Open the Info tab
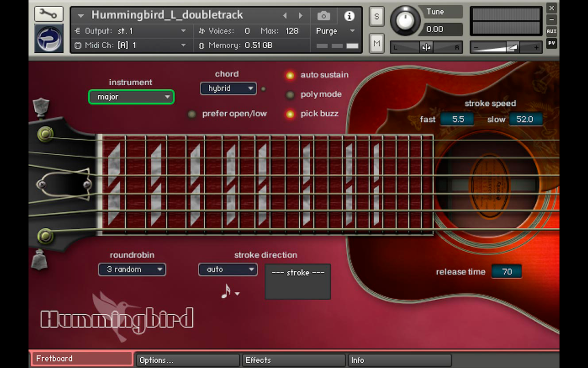The height and width of the screenshot is (368, 588). tap(400, 360)
